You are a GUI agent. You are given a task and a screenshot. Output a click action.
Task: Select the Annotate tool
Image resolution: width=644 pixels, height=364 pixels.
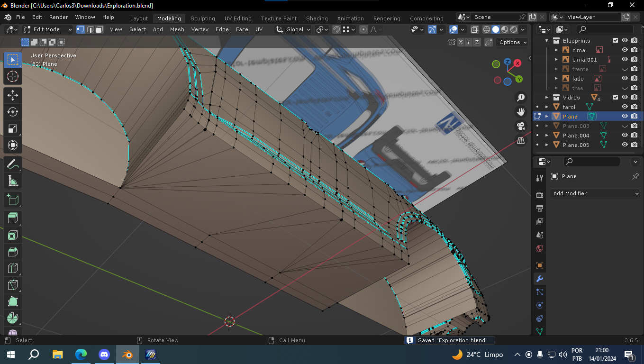point(13,164)
